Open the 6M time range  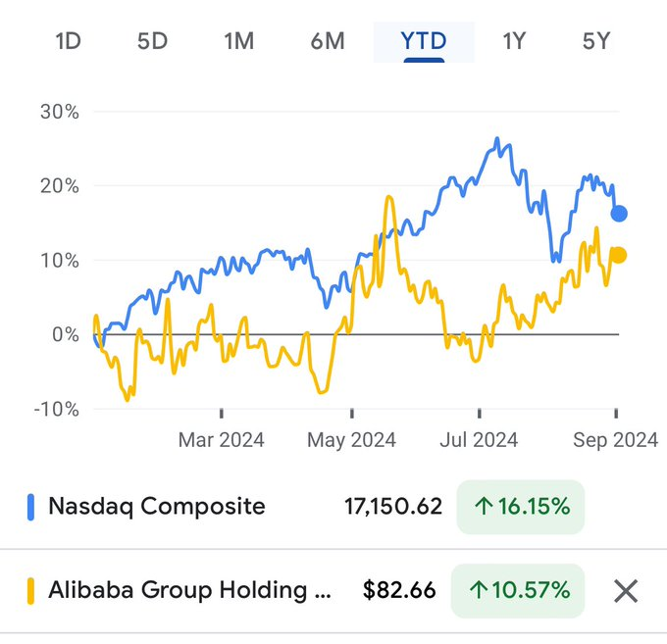(x=328, y=41)
